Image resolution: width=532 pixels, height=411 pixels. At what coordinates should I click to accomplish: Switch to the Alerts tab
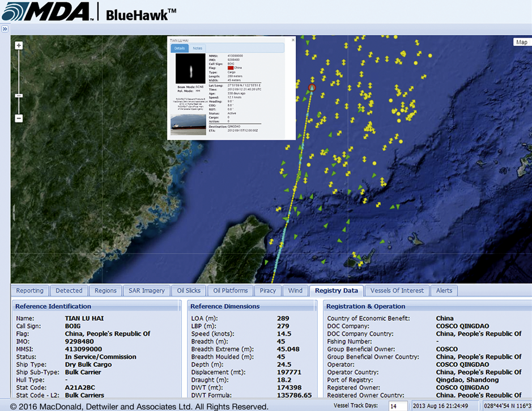(444, 291)
